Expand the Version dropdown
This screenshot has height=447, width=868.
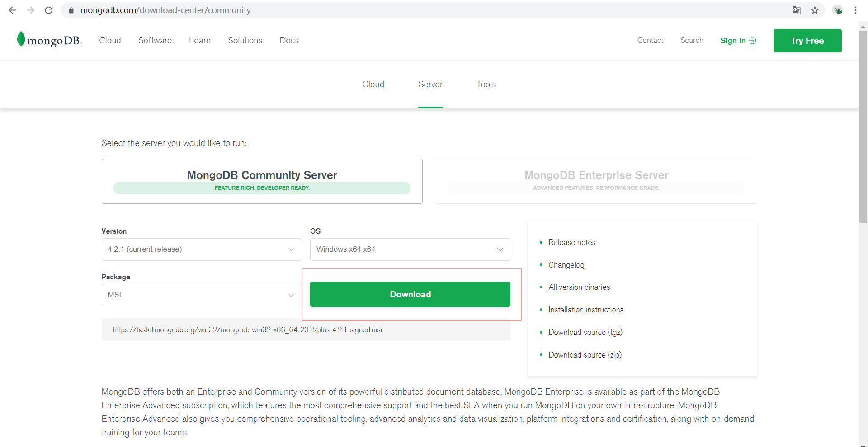click(202, 249)
